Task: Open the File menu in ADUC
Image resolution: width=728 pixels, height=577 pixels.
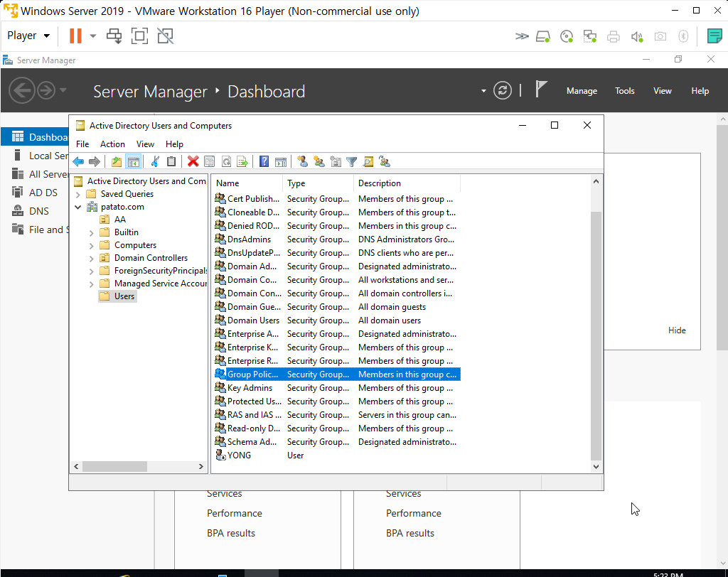Action: click(82, 144)
